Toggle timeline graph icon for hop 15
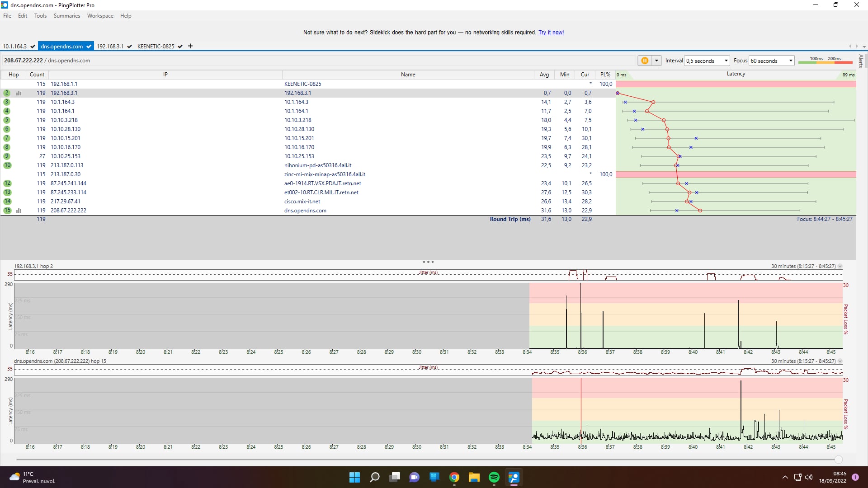This screenshot has width=868, height=488. [19, 211]
